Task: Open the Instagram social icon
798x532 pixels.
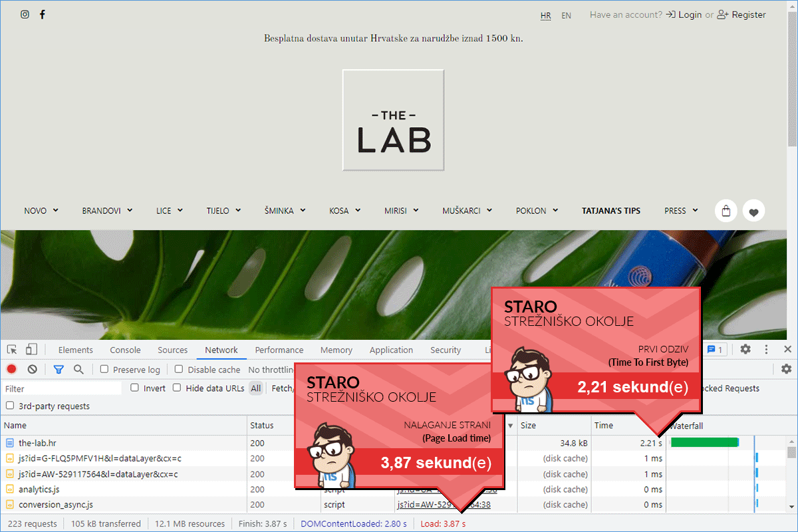Action: [25, 15]
